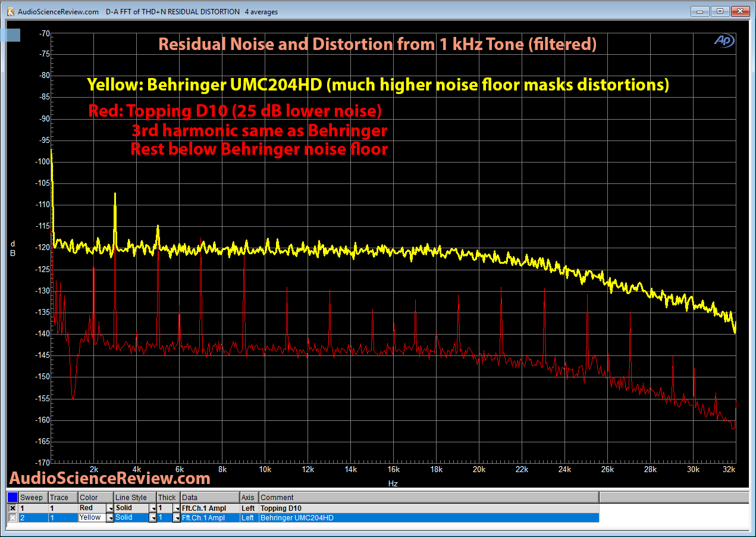Click the '3rd harmonic same as Behringer' annotation
This screenshot has height=537, width=756.
click(x=260, y=130)
